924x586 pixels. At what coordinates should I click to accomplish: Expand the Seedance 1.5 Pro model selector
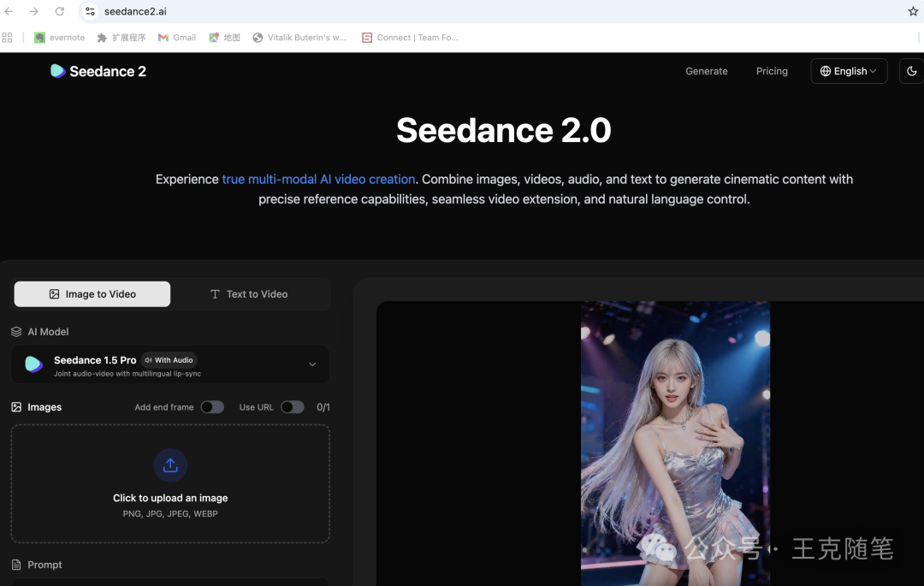coord(170,364)
